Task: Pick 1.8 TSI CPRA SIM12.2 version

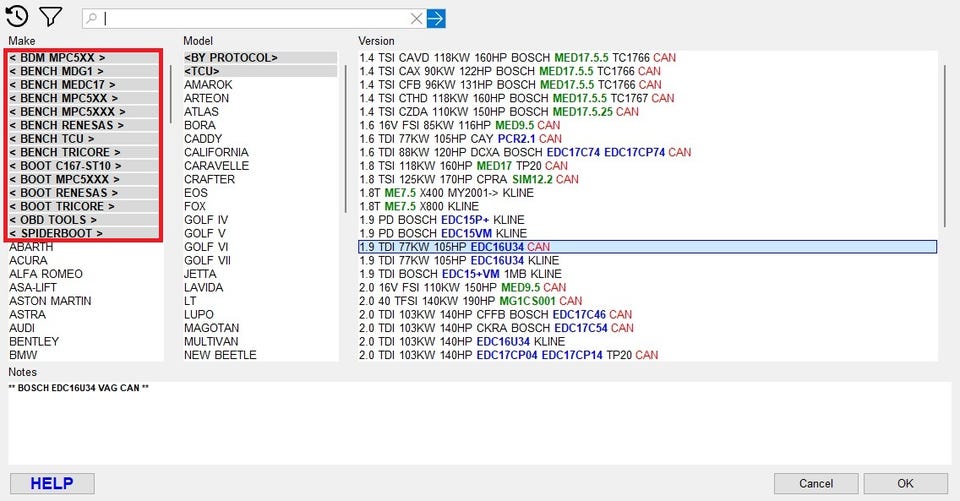Action: point(469,179)
